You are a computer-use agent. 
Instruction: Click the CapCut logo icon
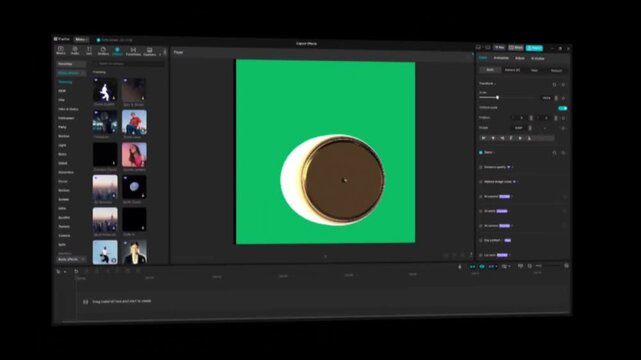pyautogui.click(x=56, y=39)
